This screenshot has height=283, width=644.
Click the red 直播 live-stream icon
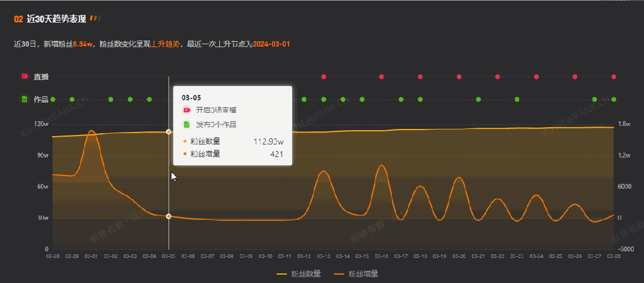[x=24, y=76]
